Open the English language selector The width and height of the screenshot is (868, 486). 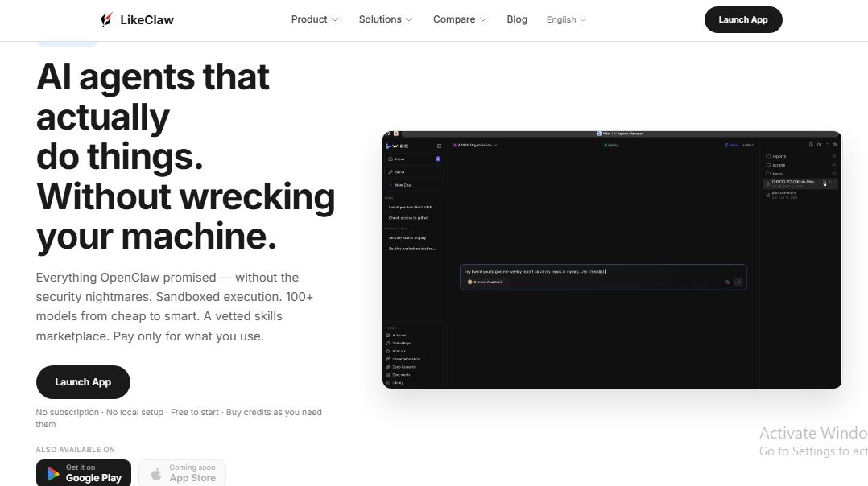[x=566, y=19]
